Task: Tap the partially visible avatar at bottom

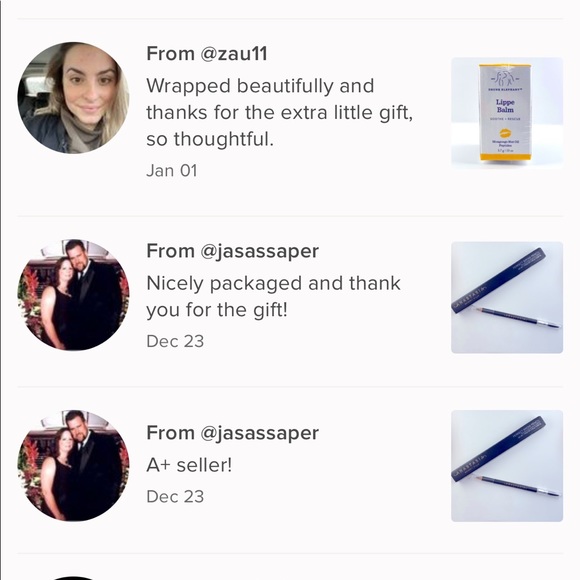Action: 73,578
